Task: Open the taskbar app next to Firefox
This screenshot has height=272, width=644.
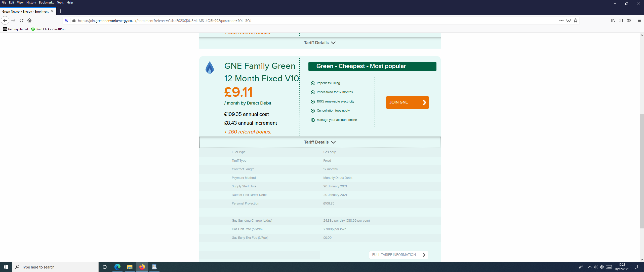Action: coord(154,267)
